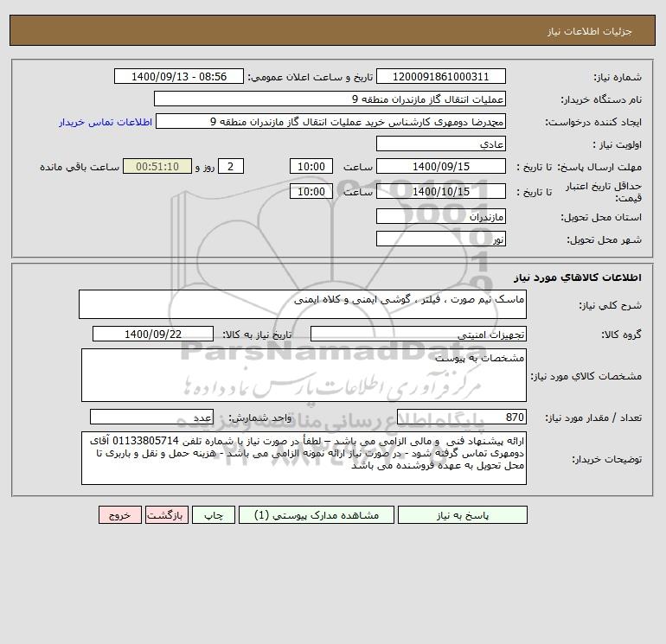Click the جزئیات اطلاعات نیاز header title

[x=590, y=31]
